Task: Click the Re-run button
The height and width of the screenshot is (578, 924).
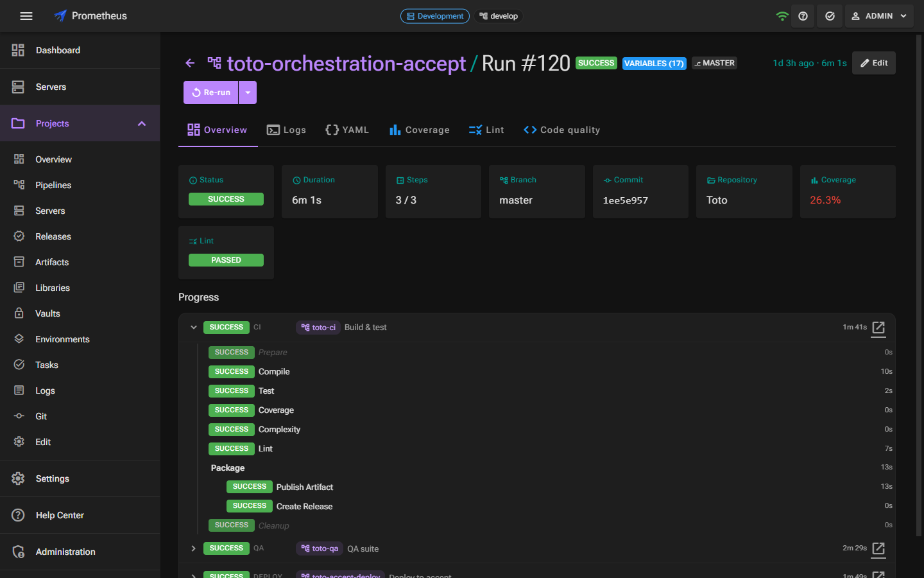Action: [211, 92]
